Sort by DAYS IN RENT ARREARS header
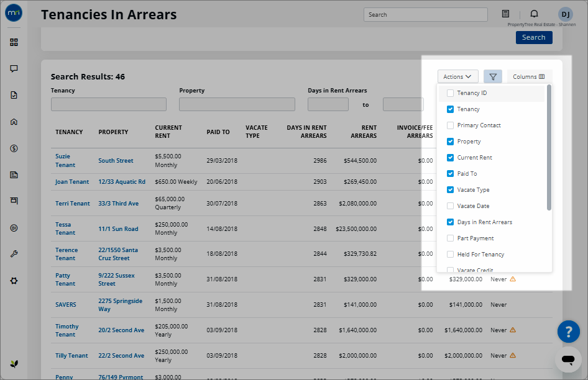Viewport: 588px width, 380px height. 306,132
